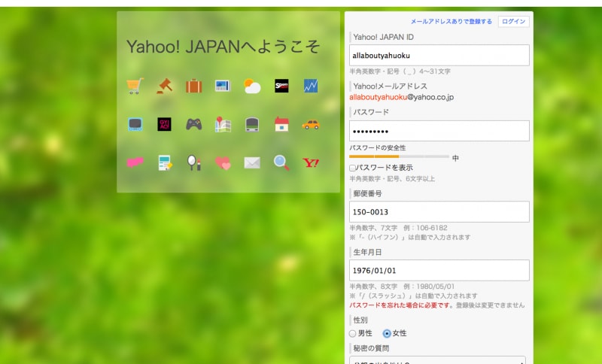The height and width of the screenshot is (364, 602).
Task: Open メールアドレスありで登録する link
Action: [x=451, y=22]
